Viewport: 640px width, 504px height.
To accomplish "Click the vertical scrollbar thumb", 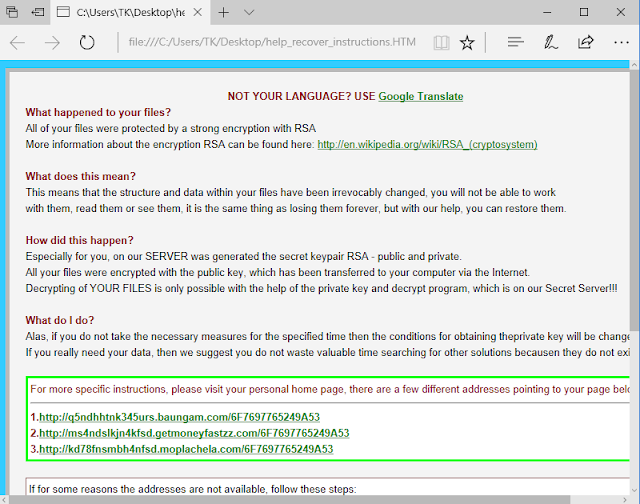I will pyautogui.click(x=634, y=200).
